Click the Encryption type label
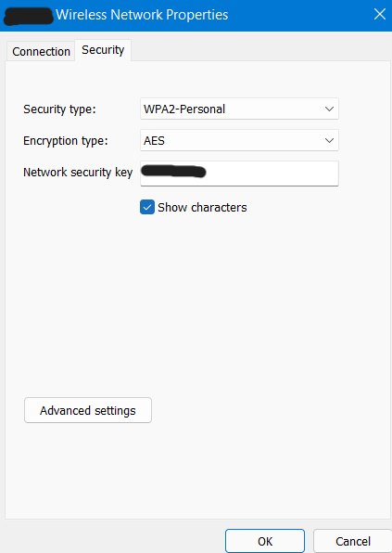 66,141
